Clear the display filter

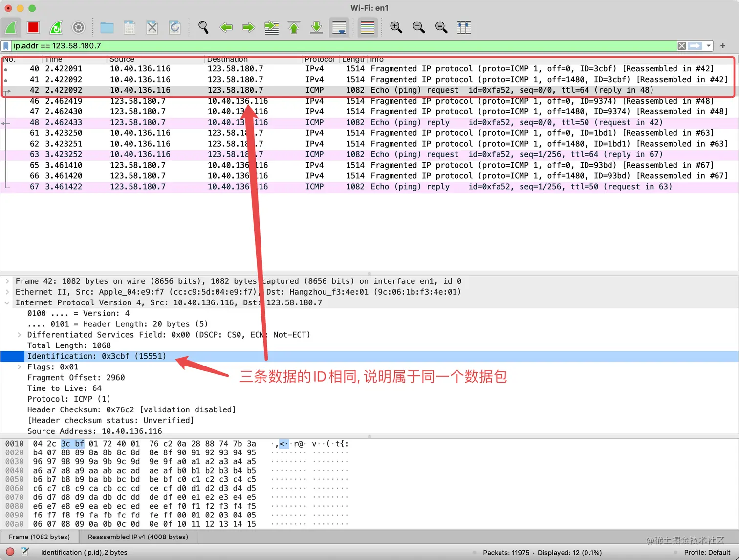[682, 46]
